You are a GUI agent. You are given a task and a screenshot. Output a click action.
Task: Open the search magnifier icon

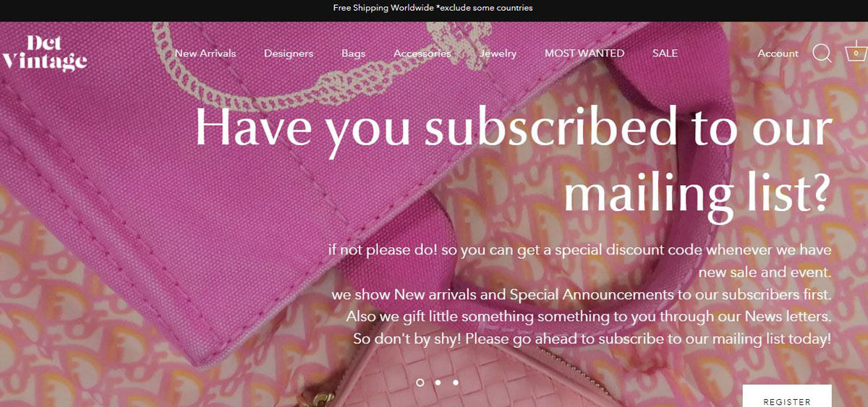tap(822, 53)
